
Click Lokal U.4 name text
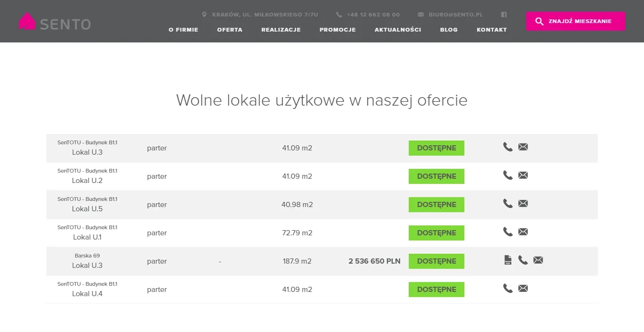point(87,294)
